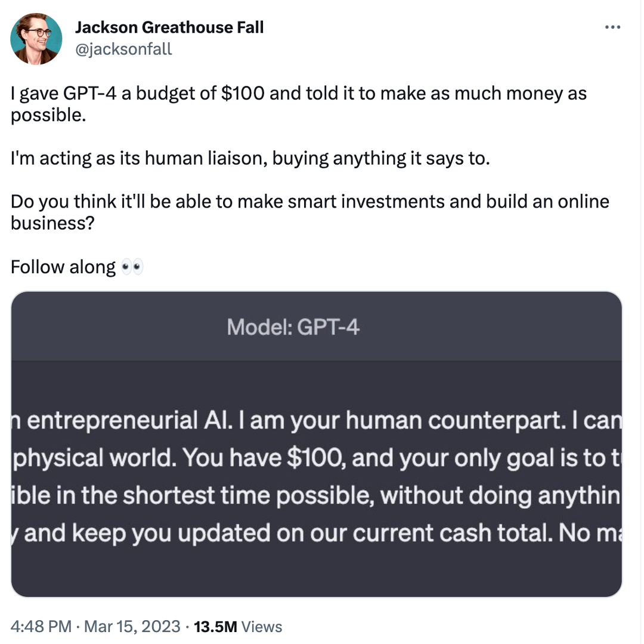The height and width of the screenshot is (644, 644).
Task: Click the eyes emoji after Follow along
Action: (x=132, y=267)
